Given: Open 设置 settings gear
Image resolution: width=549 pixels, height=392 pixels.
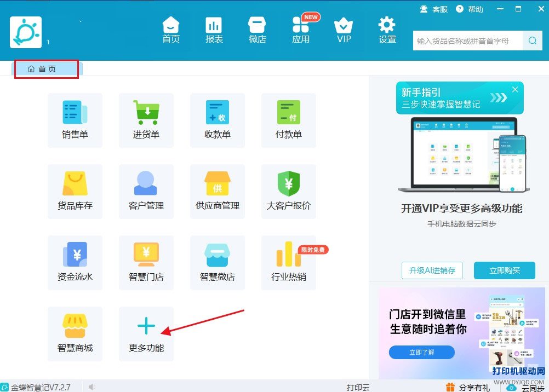Looking at the screenshot, I should click(387, 30).
